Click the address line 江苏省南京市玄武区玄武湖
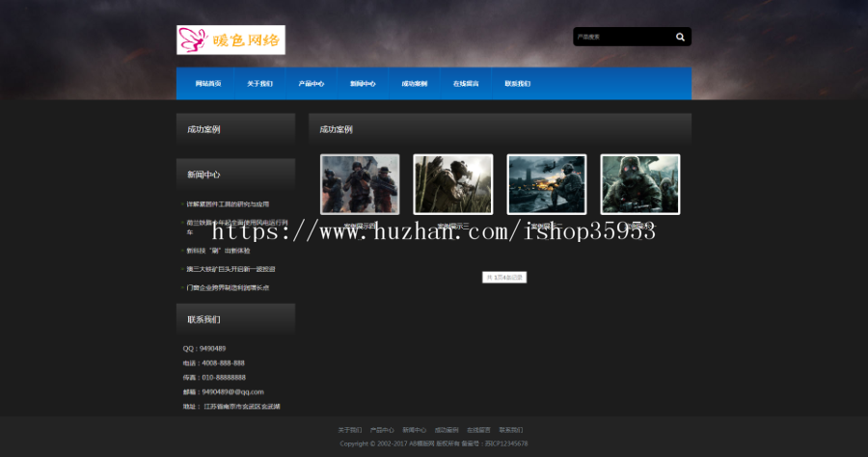868x457 pixels. pos(242,406)
